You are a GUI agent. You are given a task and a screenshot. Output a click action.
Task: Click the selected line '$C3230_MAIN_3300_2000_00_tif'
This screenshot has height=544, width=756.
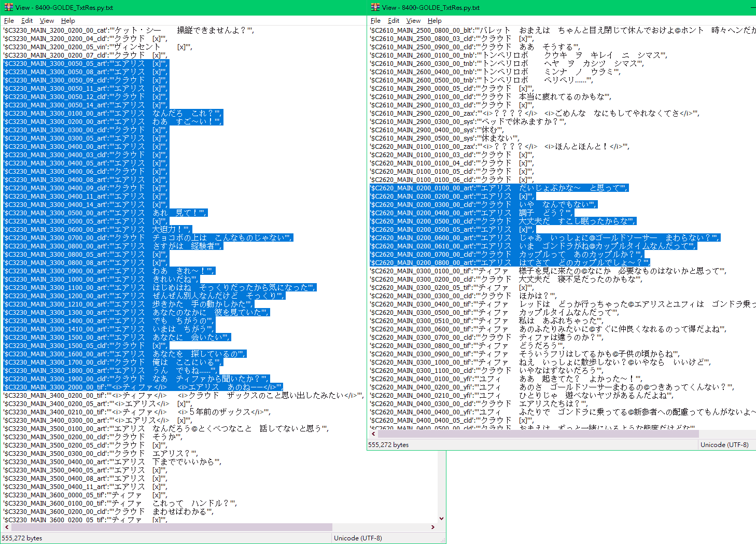143,387
